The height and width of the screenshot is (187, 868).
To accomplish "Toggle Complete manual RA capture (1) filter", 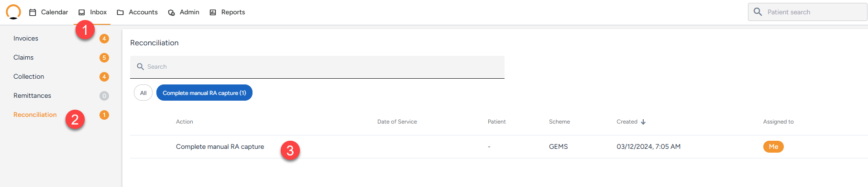I will 204,93.
